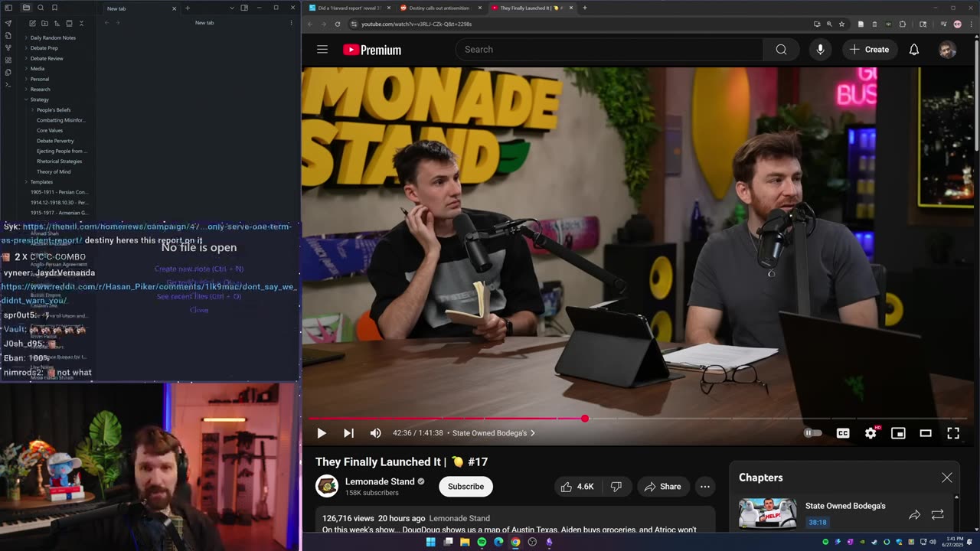Close the Chapters panel
Viewport: 980px width, 551px height.
click(x=947, y=478)
